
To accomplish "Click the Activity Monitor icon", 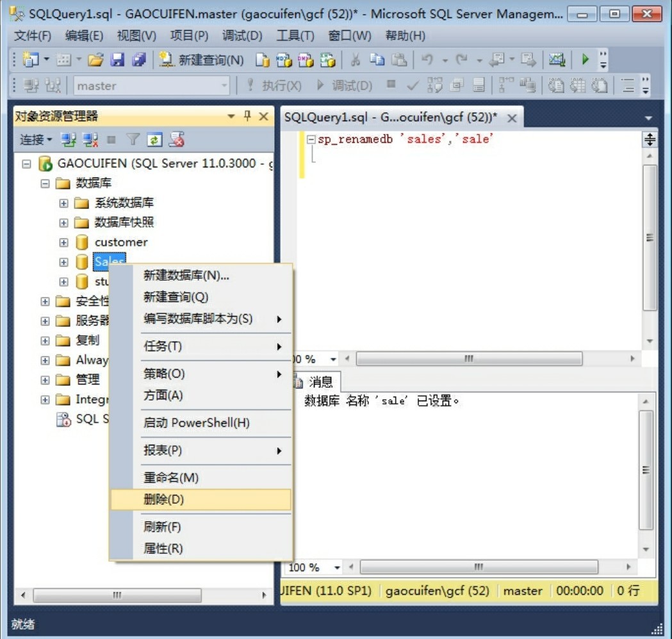I will pos(557,60).
